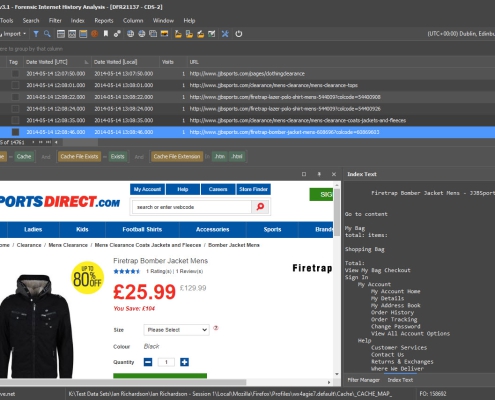
Task: Click the Visits column header
Action: pos(173,62)
